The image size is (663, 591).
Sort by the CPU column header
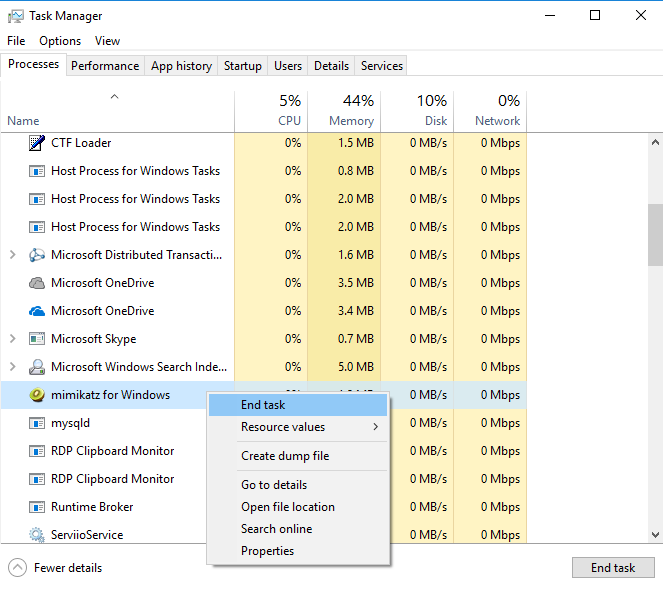271,111
